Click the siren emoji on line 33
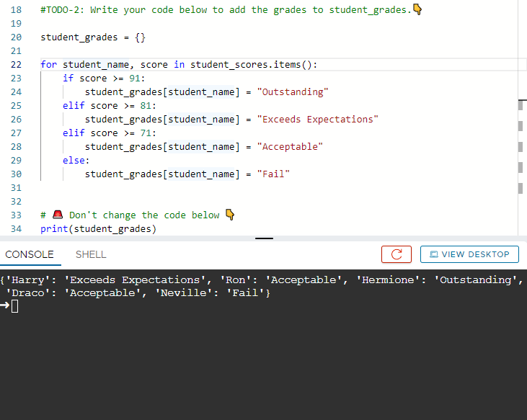The image size is (527, 420). click(58, 214)
